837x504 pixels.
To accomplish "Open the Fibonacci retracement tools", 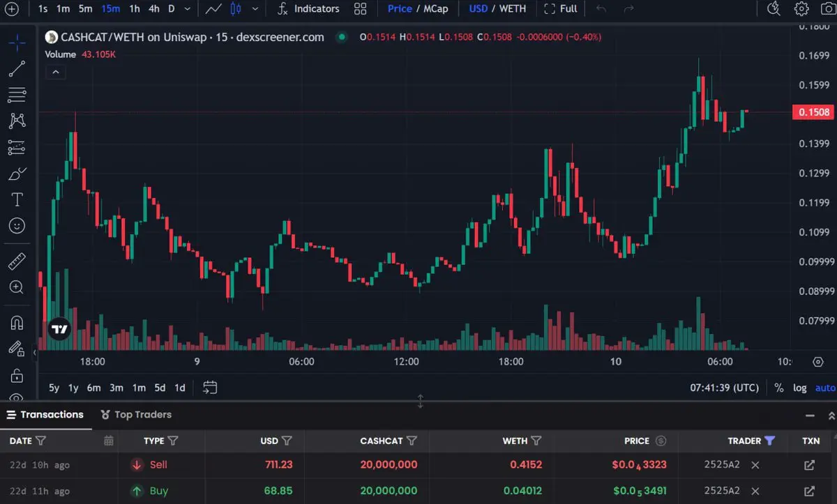I will click(17, 94).
